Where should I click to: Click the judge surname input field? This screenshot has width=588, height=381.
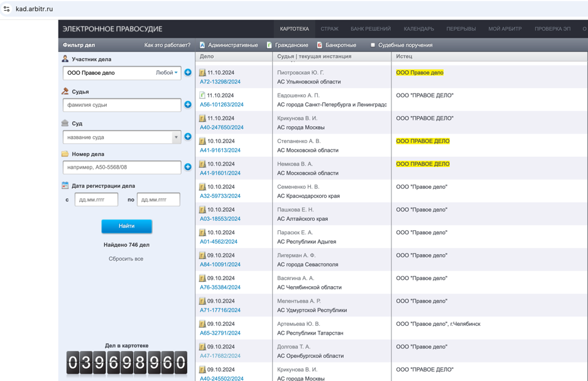(122, 105)
